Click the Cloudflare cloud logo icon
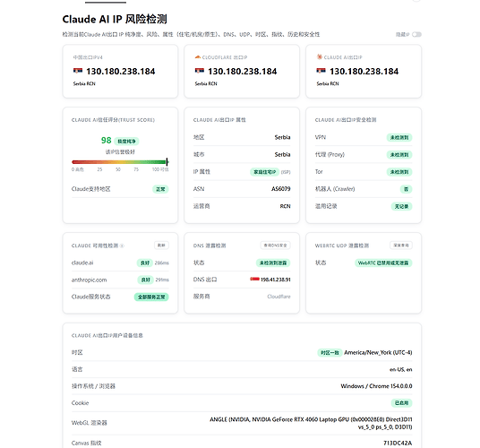480x448 pixels. tap(198, 57)
